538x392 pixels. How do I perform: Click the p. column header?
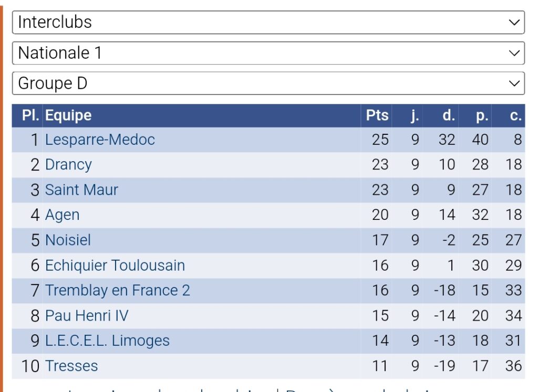tap(482, 115)
